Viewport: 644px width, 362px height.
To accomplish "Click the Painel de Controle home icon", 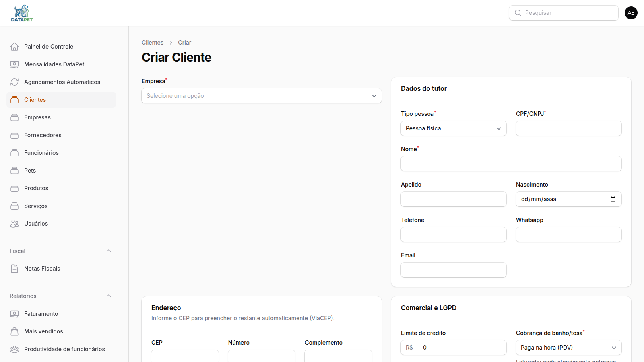I will pos(14,47).
